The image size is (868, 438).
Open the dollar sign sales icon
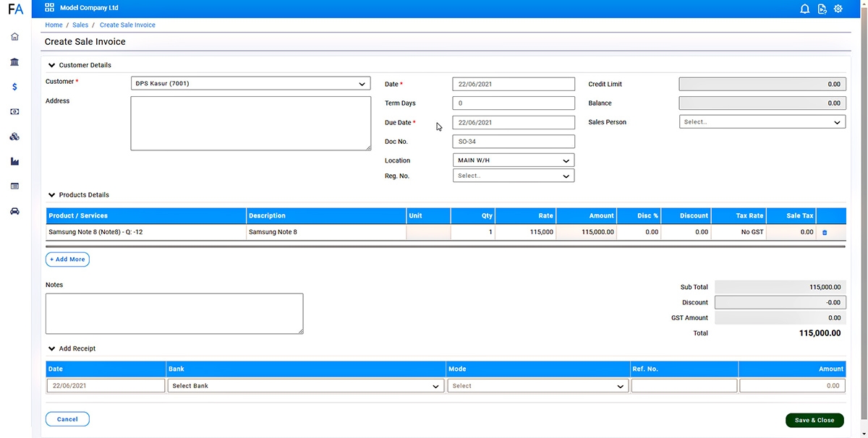[15, 87]
